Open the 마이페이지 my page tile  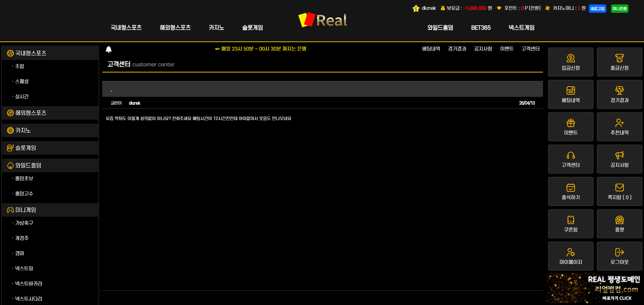pyautogui.click(x=571, y=256)
